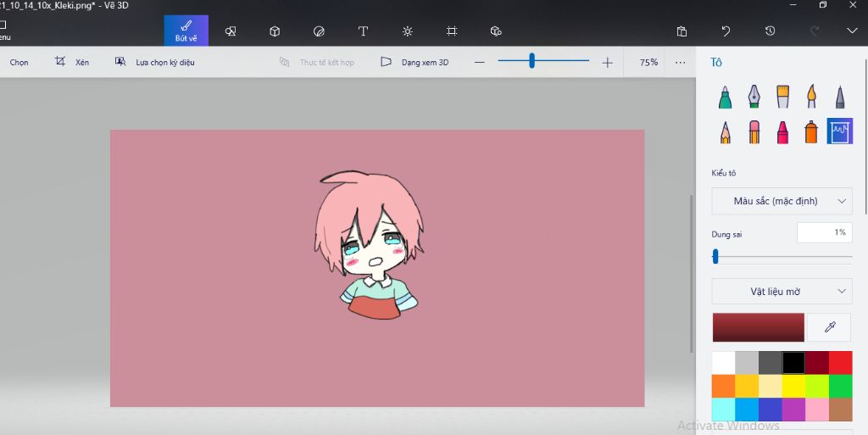Choose the dark gray swatch
This screenshot has height=435, width=868.
click(770, 363)
